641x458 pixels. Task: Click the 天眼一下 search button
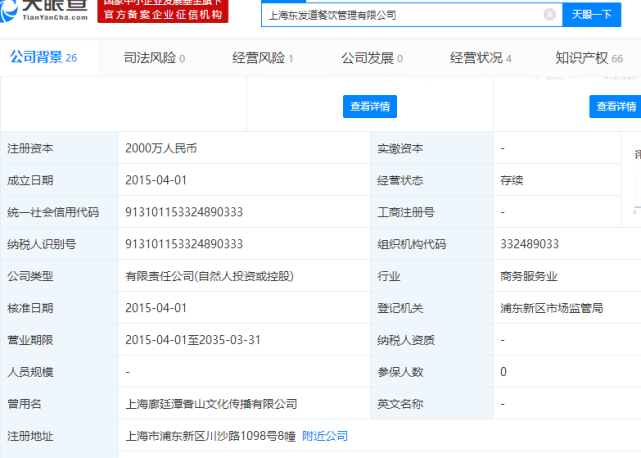tap(592, 15)
